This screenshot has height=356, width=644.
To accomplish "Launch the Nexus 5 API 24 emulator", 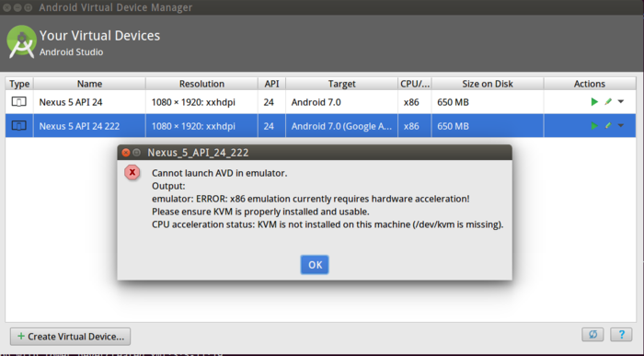I will point(594,101).
